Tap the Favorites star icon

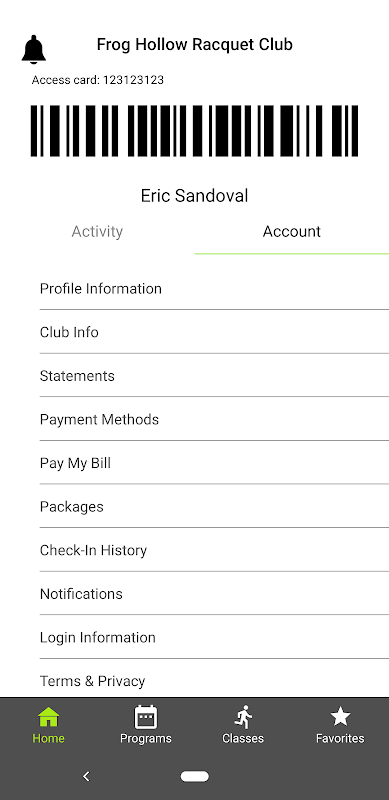340,716
